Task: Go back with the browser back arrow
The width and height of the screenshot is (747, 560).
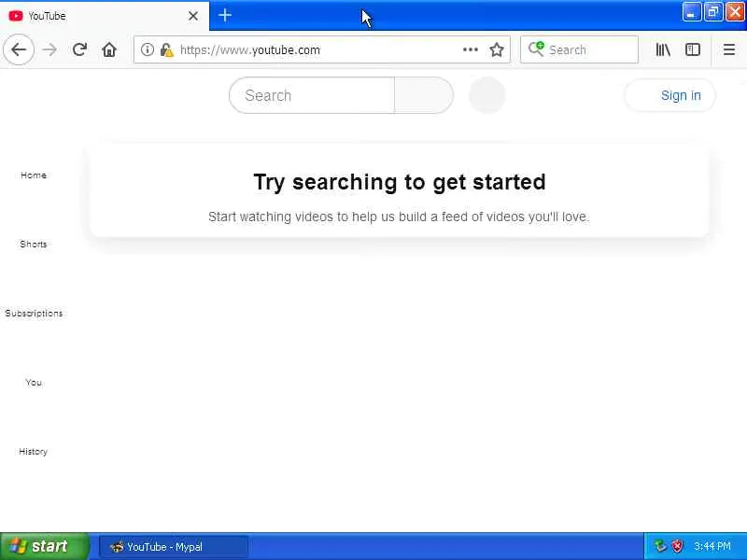Action: pos(19,49)
